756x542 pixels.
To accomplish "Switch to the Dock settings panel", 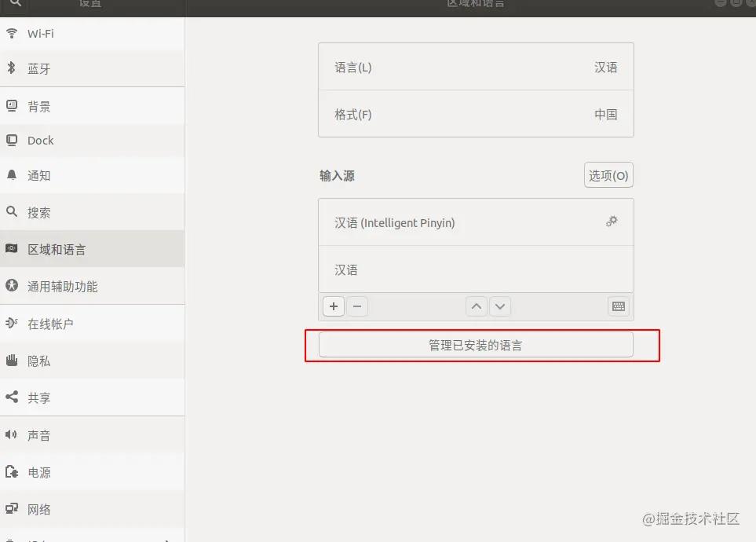I will coord(92,141).
